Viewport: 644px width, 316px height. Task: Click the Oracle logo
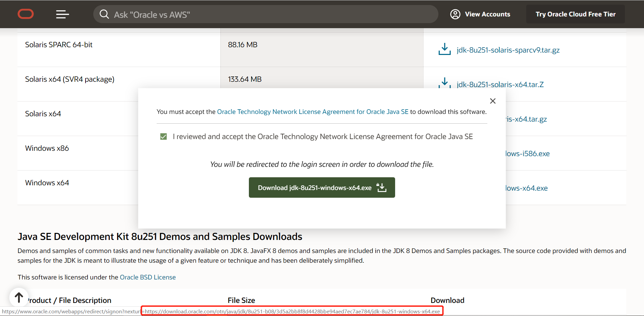point(25,14)
